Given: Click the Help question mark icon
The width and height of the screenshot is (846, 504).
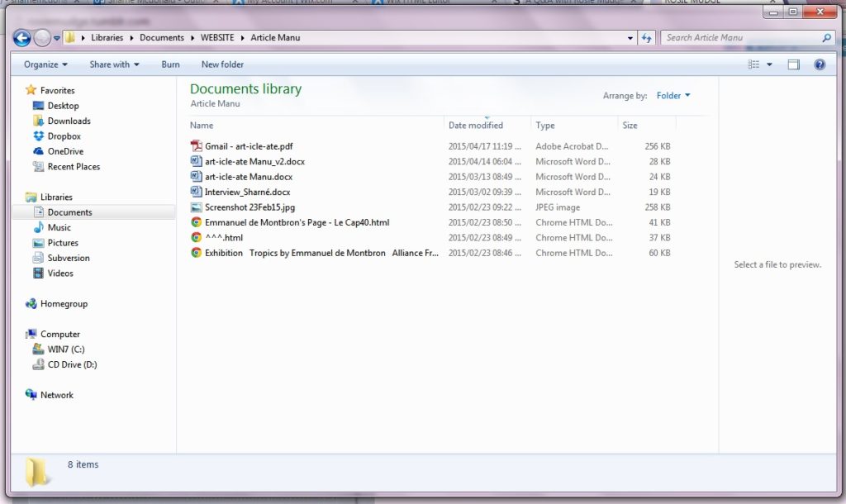Looking at the screenshot, I should pos(820,64).
